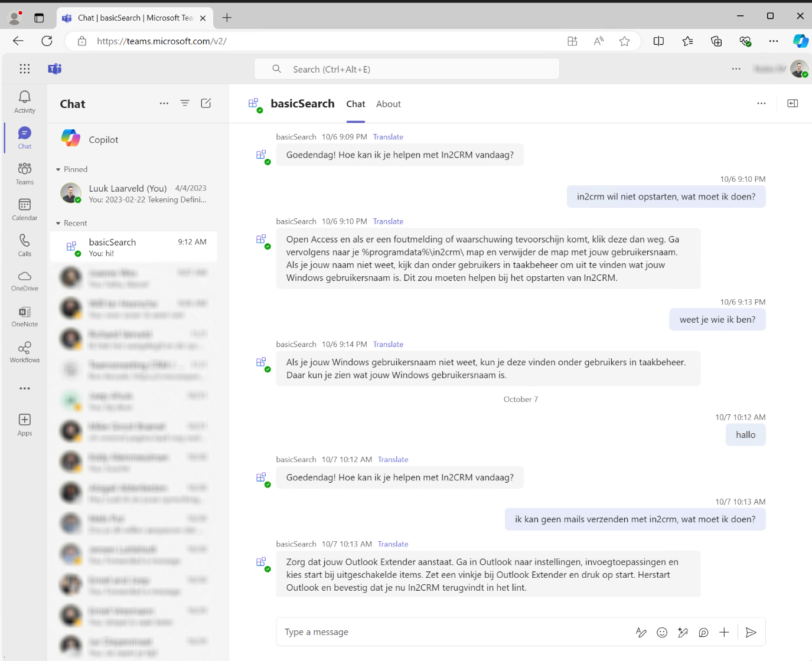Translate the 9:09 PM greeting message
The height and width of the screenshot is (661, 812).
(388, 137)
